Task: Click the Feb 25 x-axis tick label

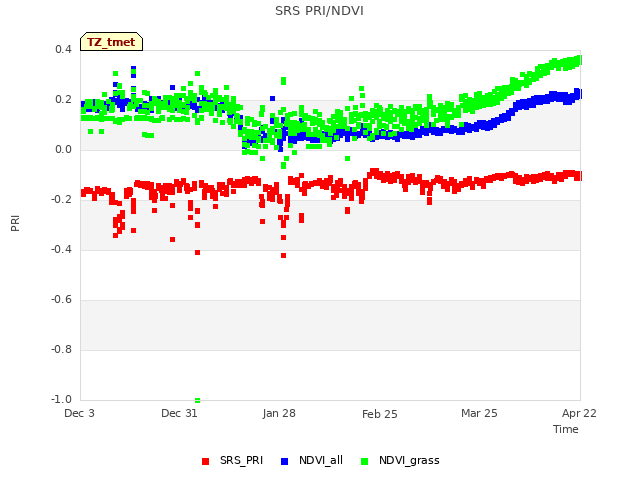Action: [380, 414]
